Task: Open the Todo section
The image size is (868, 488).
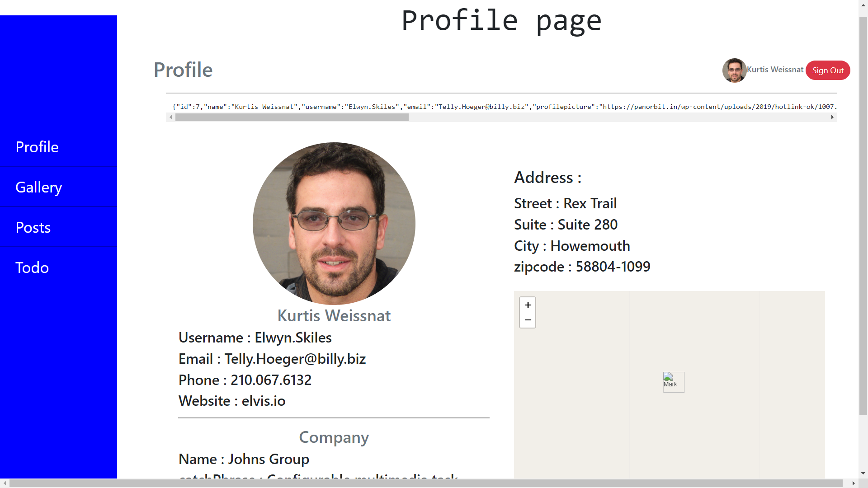Action: pyautogui.click(x=32, y=267)
